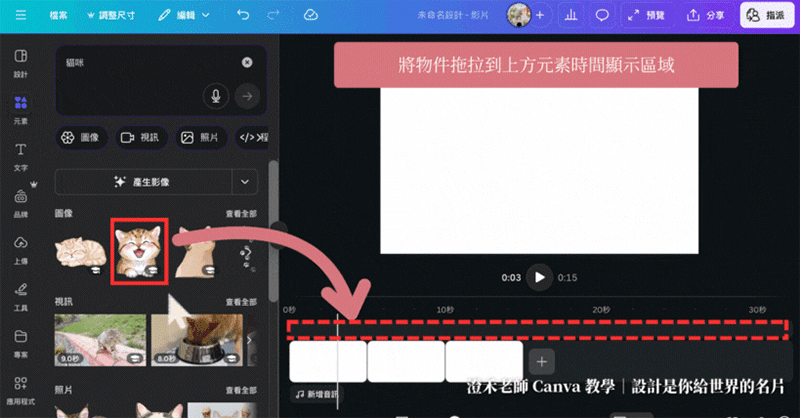Filter results by code chip

click(253, 137)
